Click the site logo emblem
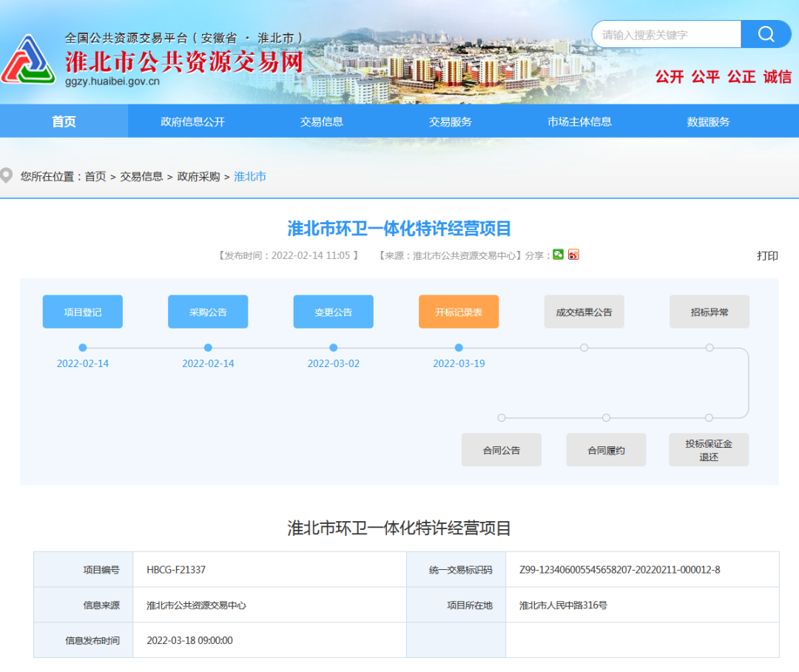 (x=27, y=61)
